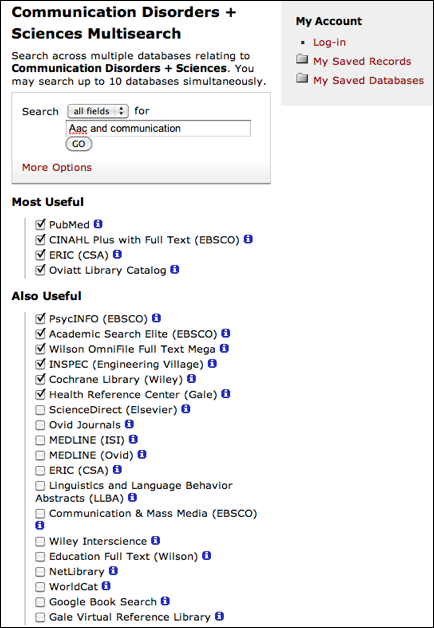Enable the ScienceDirect (Elsevier) checkbox
This screenshot has width=434, height=628.
(x=40, y=410)
